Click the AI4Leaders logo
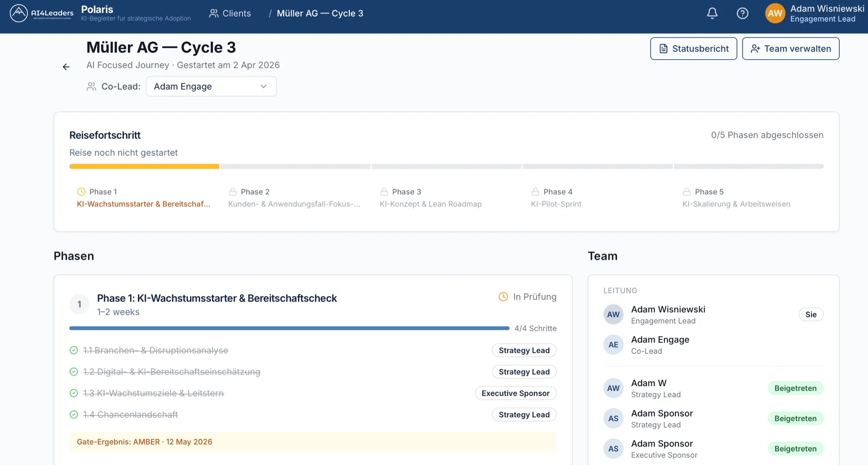 pos(42,13)
